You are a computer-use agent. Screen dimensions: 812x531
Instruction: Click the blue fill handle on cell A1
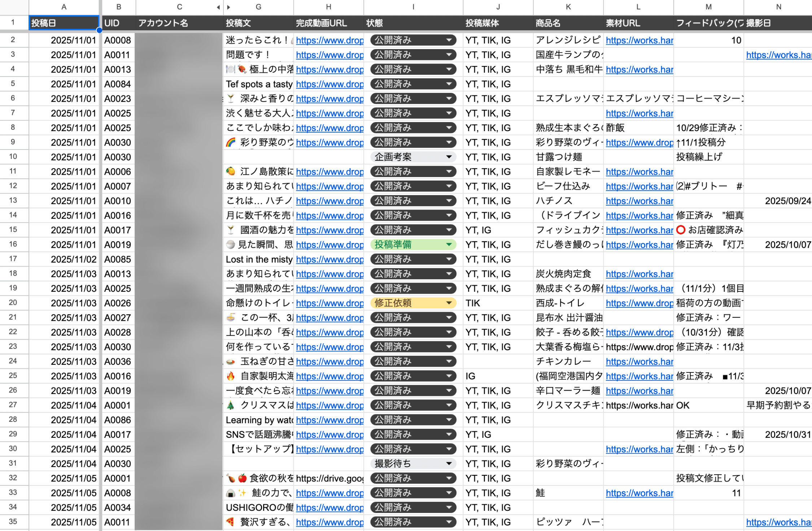[x=99, y=30]
